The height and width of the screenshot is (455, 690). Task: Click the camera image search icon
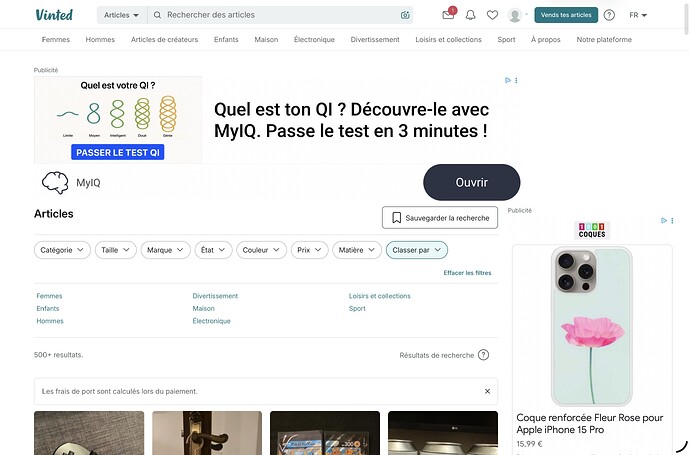[405, 15]
